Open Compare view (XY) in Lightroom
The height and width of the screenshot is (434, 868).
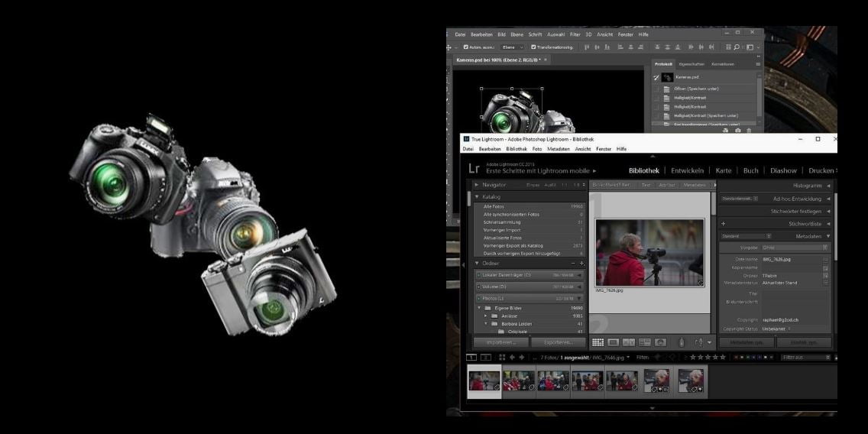(x=629, y=342)
